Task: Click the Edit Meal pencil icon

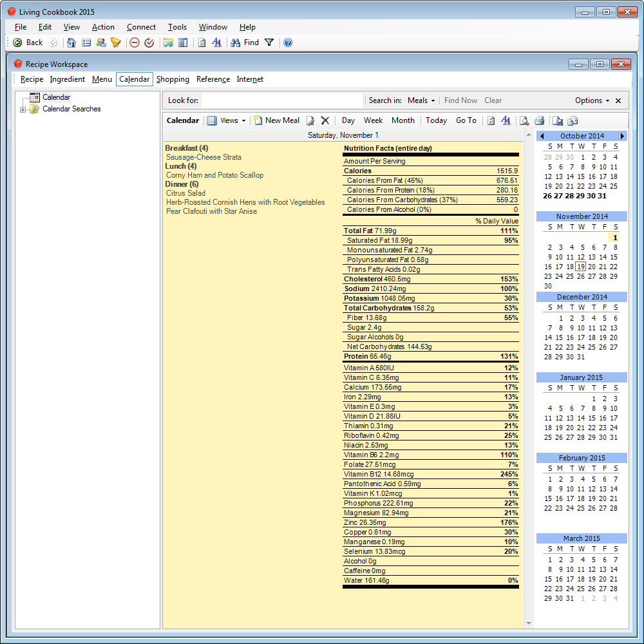Action: pos(310,120)
